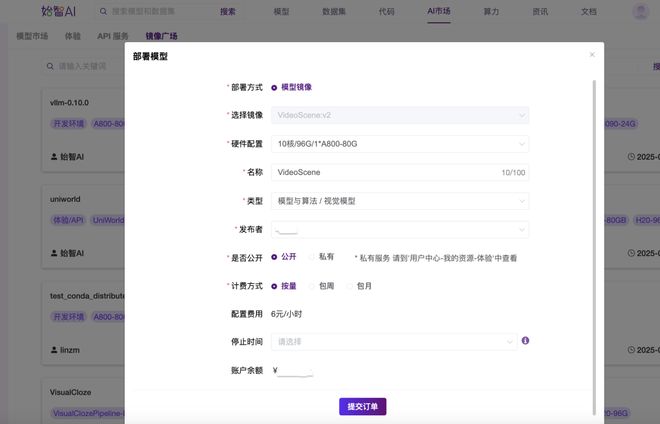
Task: Open the 发布者 dropdown
Action: click(400, 230)
